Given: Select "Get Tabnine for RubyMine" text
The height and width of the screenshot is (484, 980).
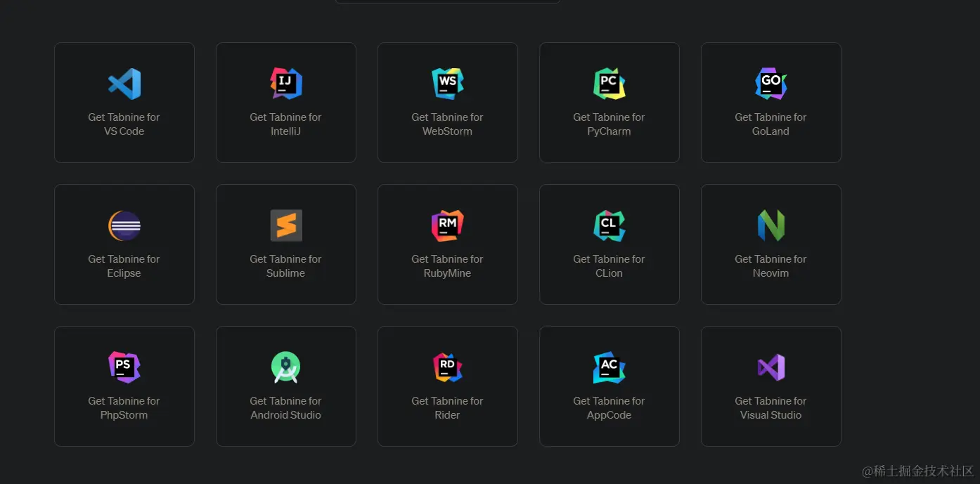Looking at the screenshot, I should pyautogui.click(x=448, y=266).
